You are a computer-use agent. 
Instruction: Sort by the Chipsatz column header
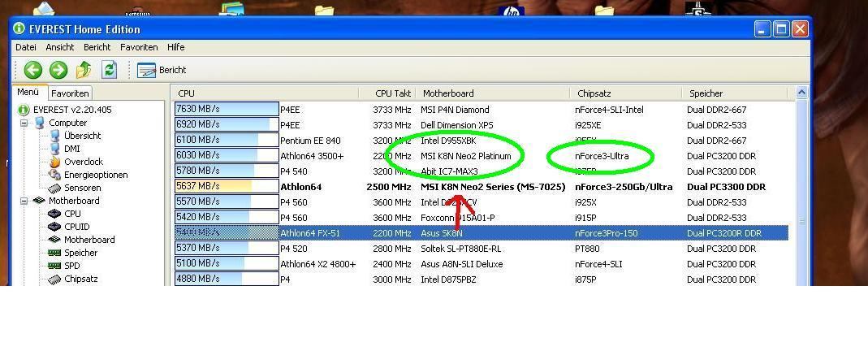point(626,93)
